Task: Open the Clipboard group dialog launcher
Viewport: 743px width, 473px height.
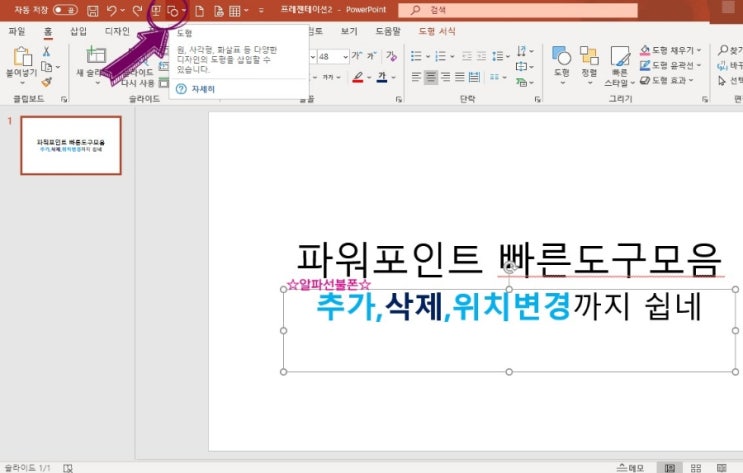Action: tap(64, 99)
